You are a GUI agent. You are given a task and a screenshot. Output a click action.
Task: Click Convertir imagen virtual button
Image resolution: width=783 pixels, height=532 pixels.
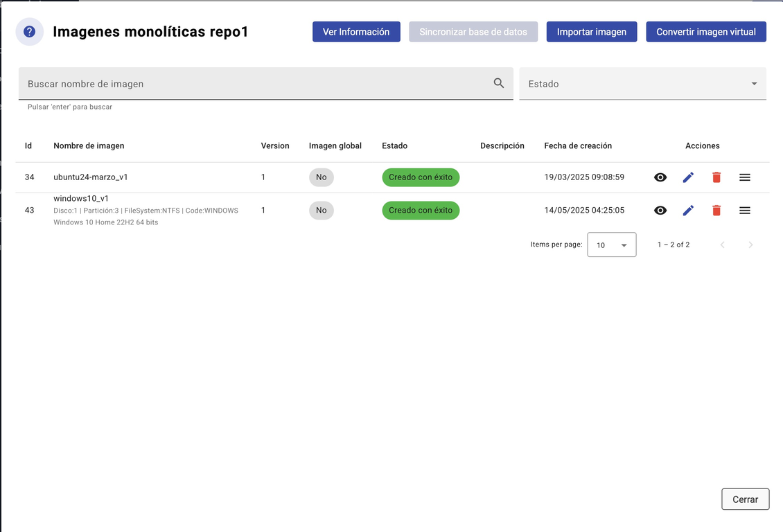click(705, 32)
